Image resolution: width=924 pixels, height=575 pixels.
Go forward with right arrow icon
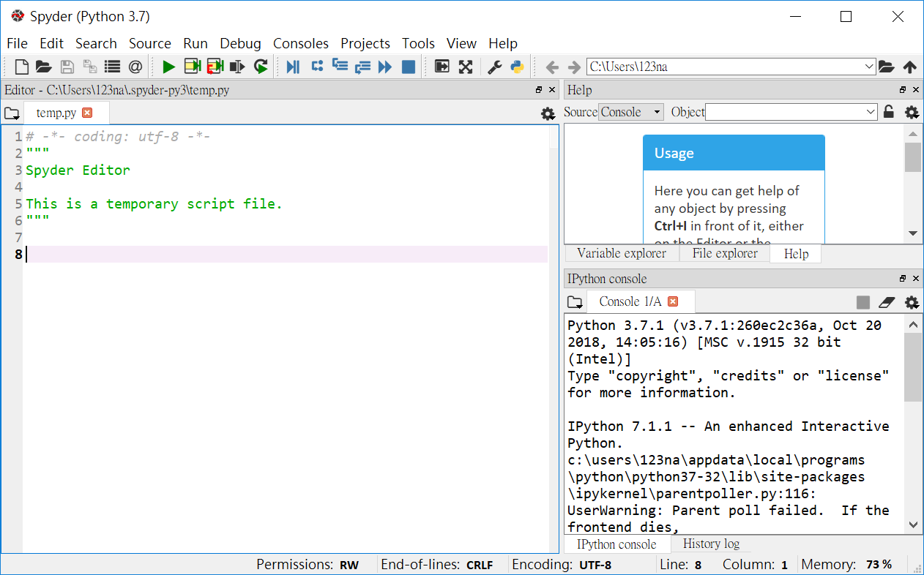tap(574, 67)
